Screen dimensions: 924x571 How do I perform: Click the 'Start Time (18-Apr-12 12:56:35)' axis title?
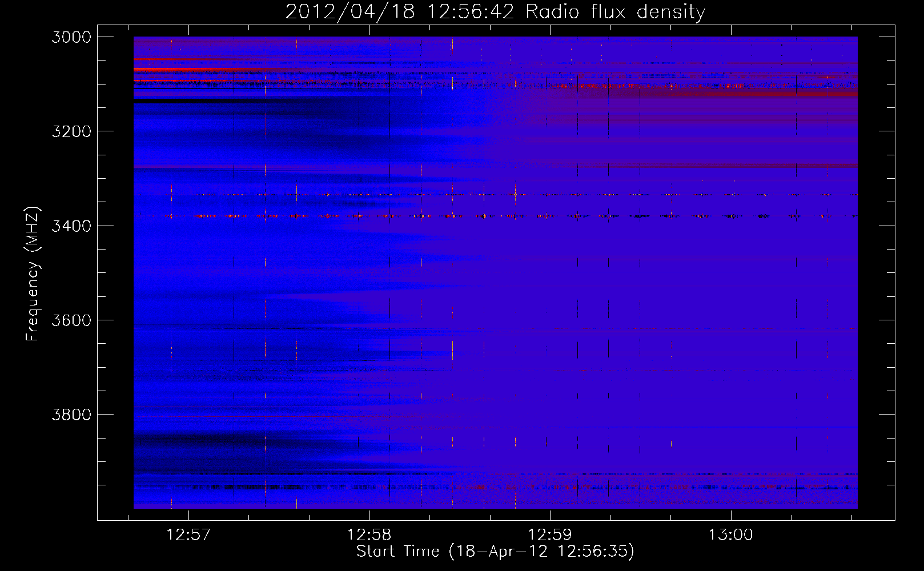495,552
